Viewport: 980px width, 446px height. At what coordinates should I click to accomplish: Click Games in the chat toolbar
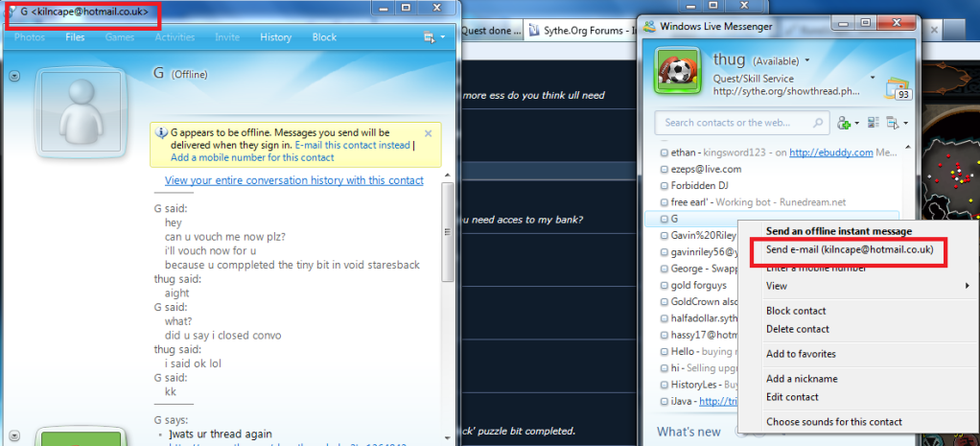119,37
